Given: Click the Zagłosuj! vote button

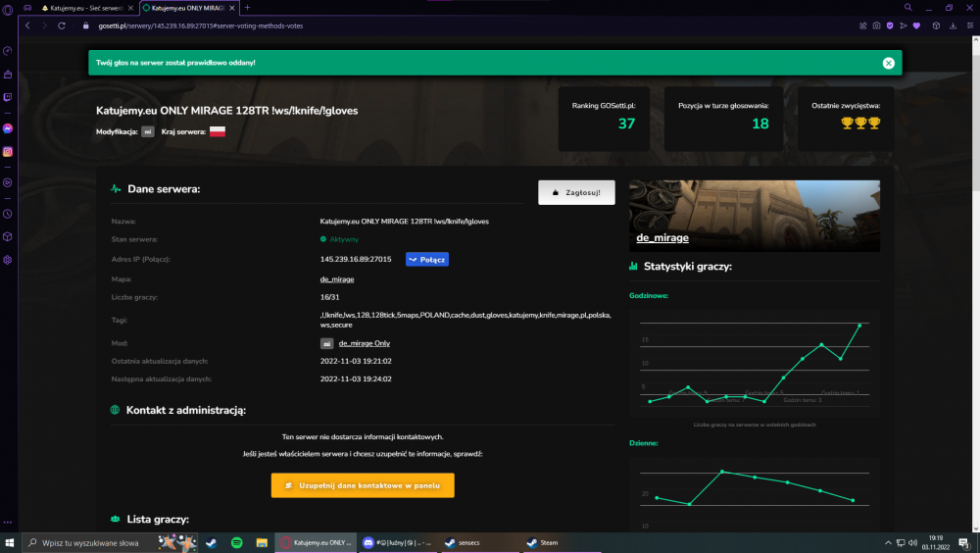Looking at the screenshot, I should point(576,193).
